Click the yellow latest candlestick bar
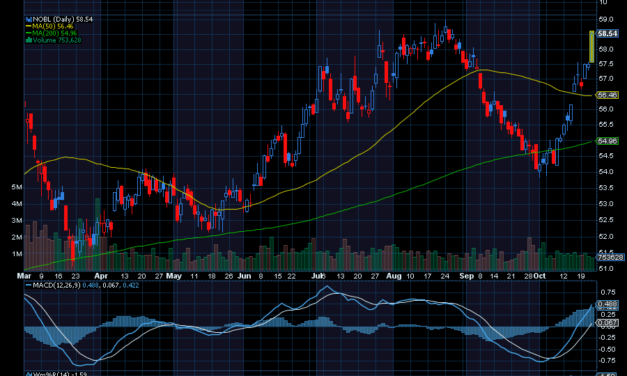This screenshot has width=627, height=376. pos(592,47)
